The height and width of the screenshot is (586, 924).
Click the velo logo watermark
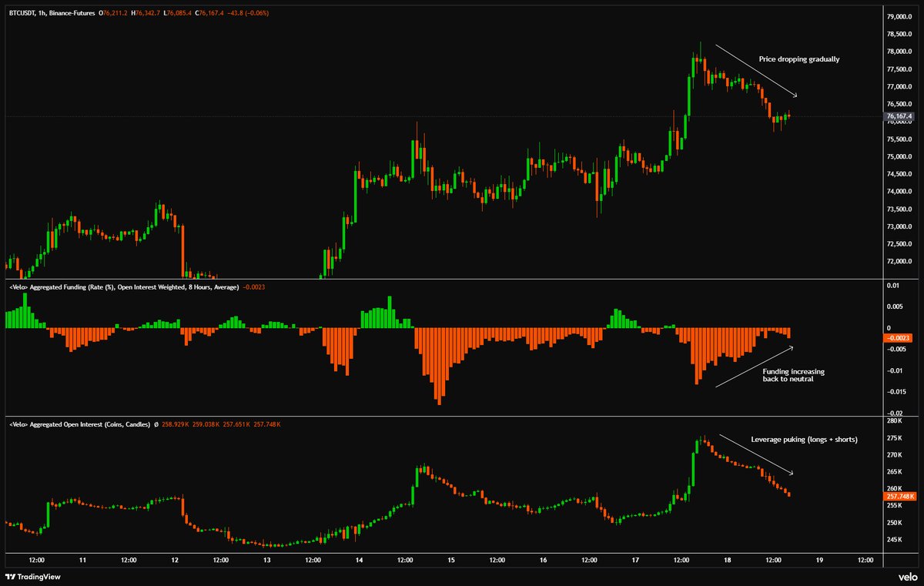tap(902, 576)
